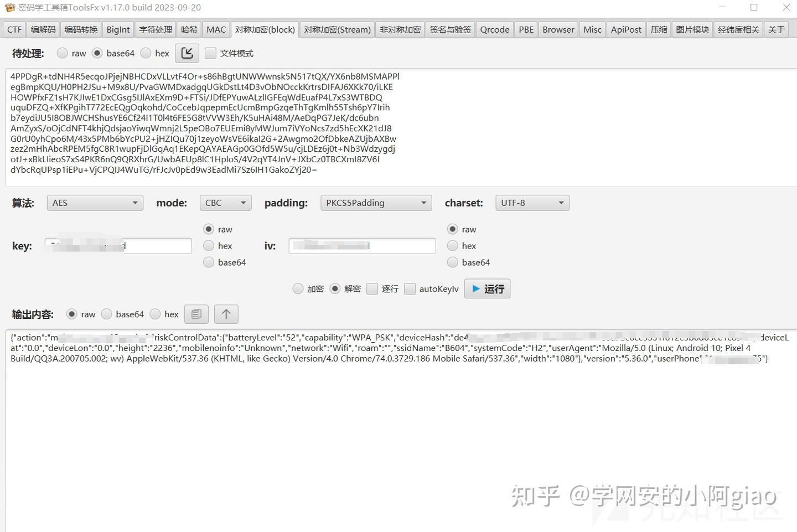
Task: Enable the 文件模式 checkbox
Action: (211, 53)
